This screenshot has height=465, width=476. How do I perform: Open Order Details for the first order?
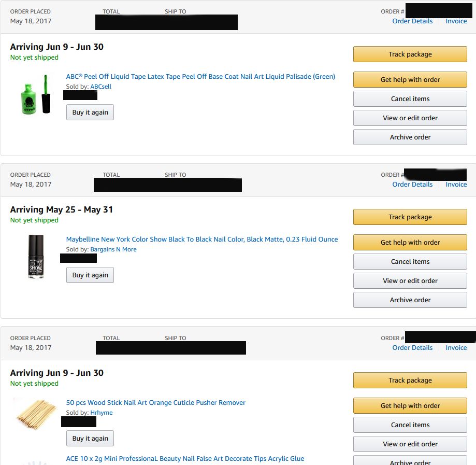point(412,21)
